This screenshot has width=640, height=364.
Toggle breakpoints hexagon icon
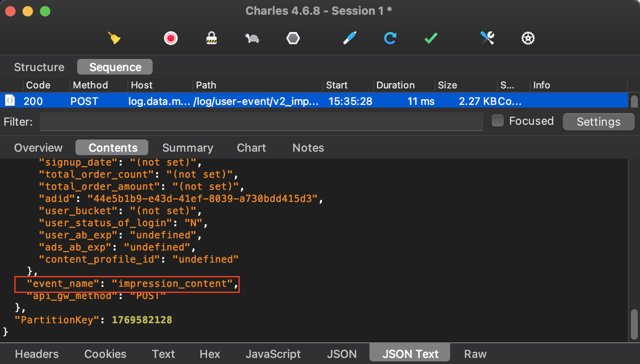click(x=293, y=38)
